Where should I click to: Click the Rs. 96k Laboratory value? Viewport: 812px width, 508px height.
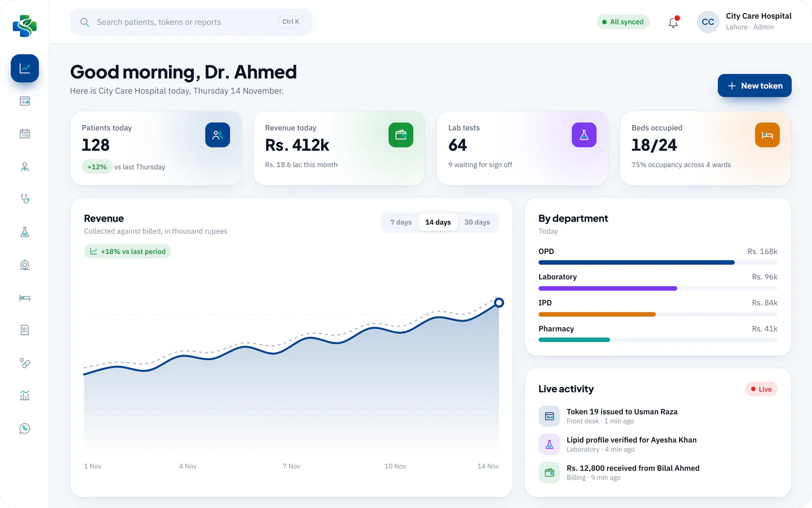pyautogui.click(x=764, y=277)
